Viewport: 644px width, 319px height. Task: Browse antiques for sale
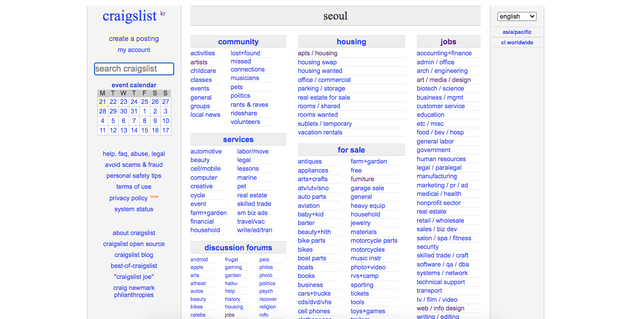(x=310, y=161)
